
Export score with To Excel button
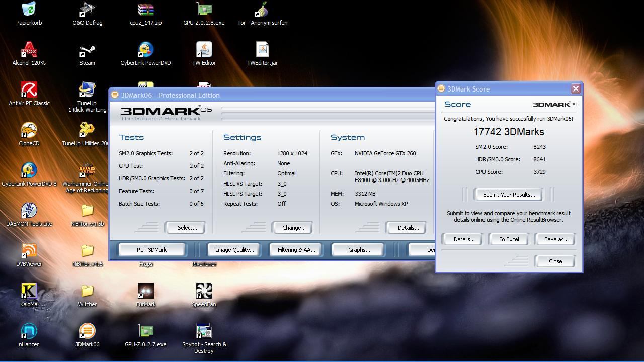[x=509, y=239]
